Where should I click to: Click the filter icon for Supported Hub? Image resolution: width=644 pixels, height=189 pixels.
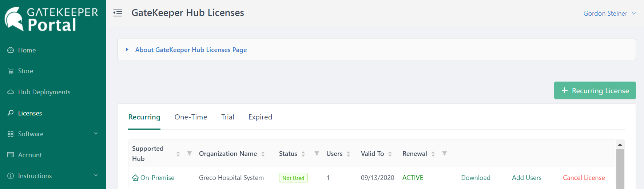pos(189,153)
